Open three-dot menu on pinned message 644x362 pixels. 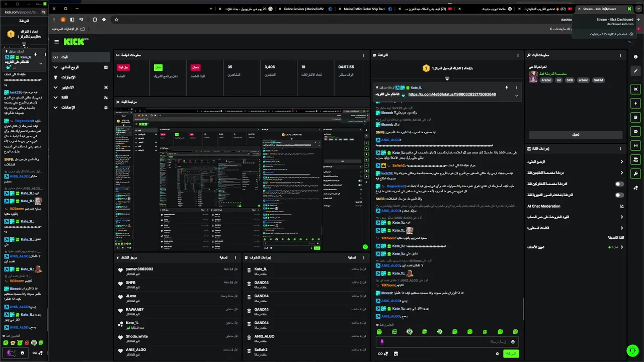516,87
